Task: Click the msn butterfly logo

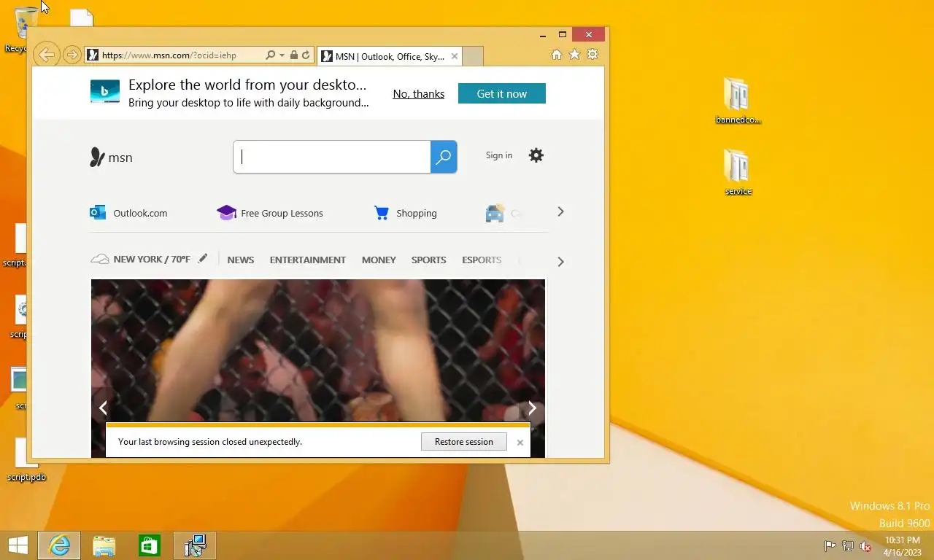Action: click(111, 157)
